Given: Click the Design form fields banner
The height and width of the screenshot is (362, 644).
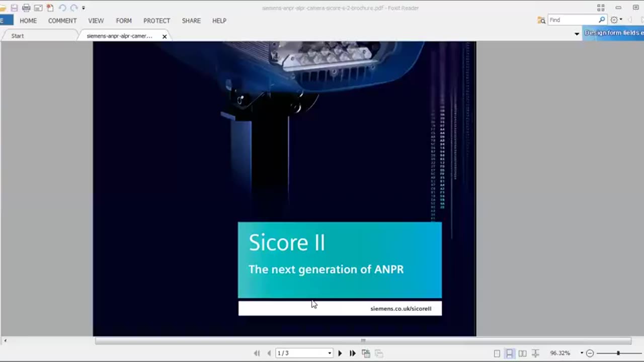Looking at the screenshot, I should [613, 33].
